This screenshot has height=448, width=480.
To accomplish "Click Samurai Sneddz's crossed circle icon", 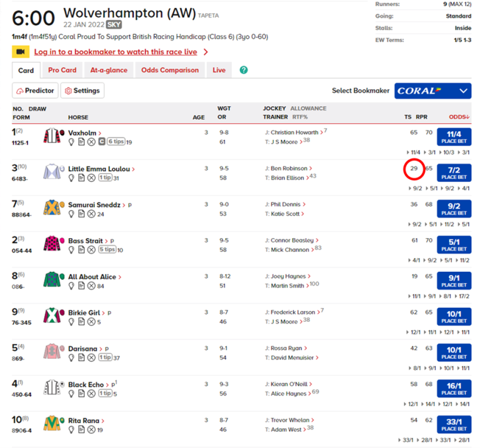I will click(x=91, y=214).
